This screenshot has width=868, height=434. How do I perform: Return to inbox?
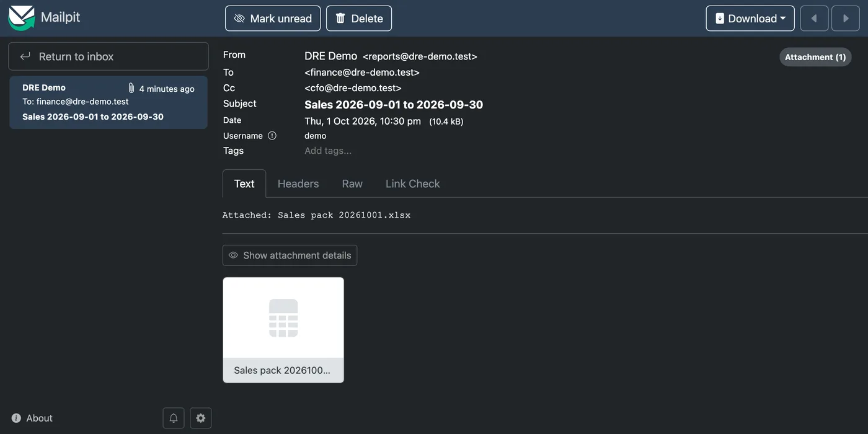[x=108, y=56]
